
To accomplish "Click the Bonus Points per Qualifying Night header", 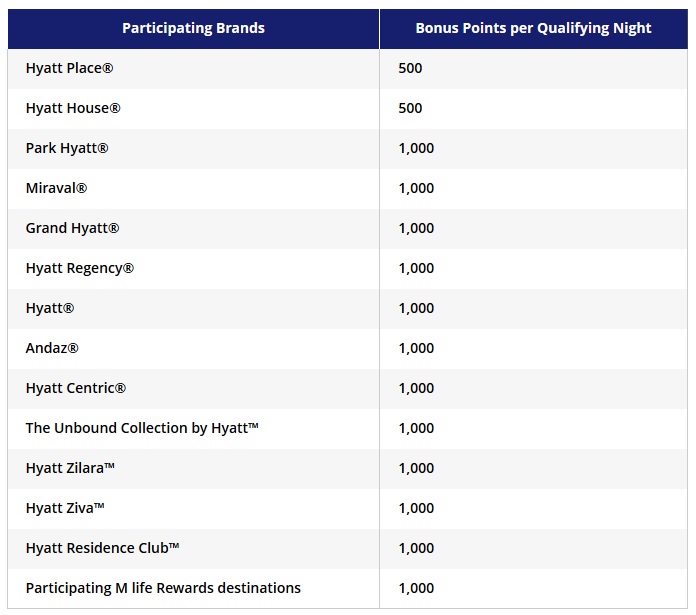I will [533, 28].
